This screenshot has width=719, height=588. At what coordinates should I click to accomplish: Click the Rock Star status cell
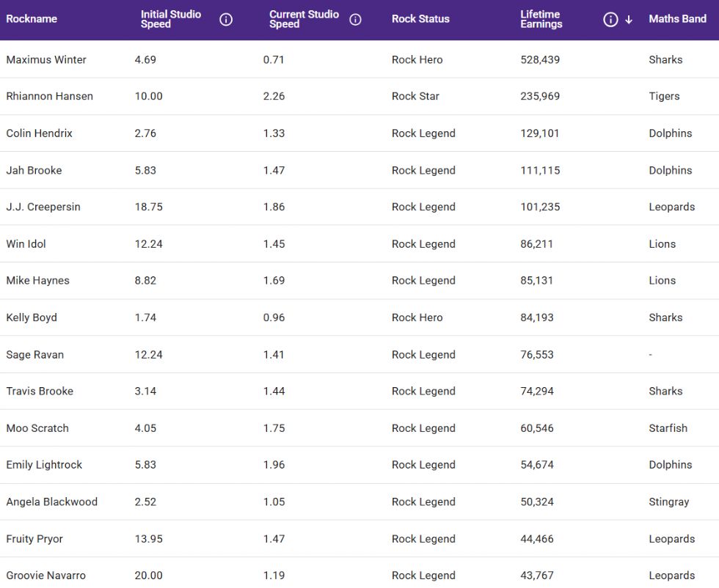coord(415,97)
